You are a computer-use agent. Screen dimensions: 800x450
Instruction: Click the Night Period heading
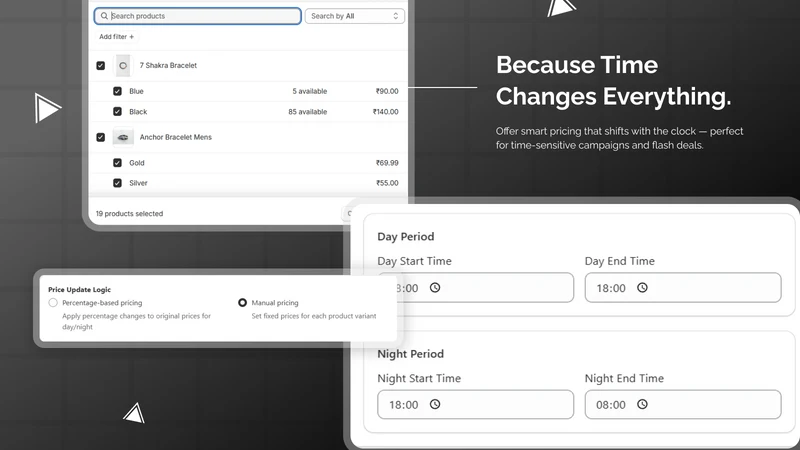(x=411, y=354)
